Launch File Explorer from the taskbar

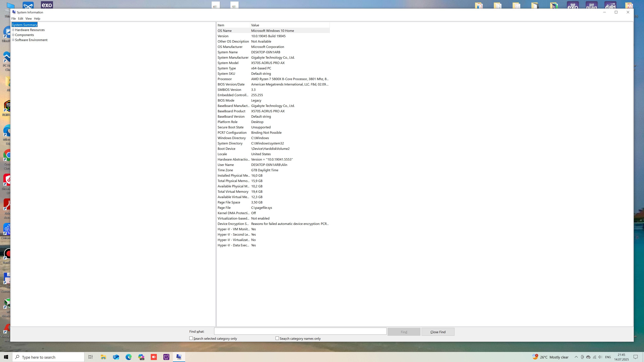point(103,357)
